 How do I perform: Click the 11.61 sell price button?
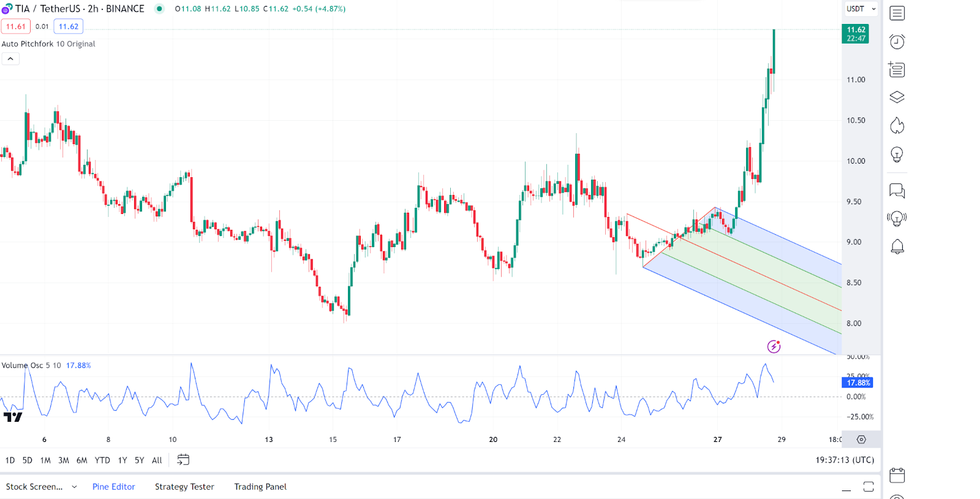(16, 26)
